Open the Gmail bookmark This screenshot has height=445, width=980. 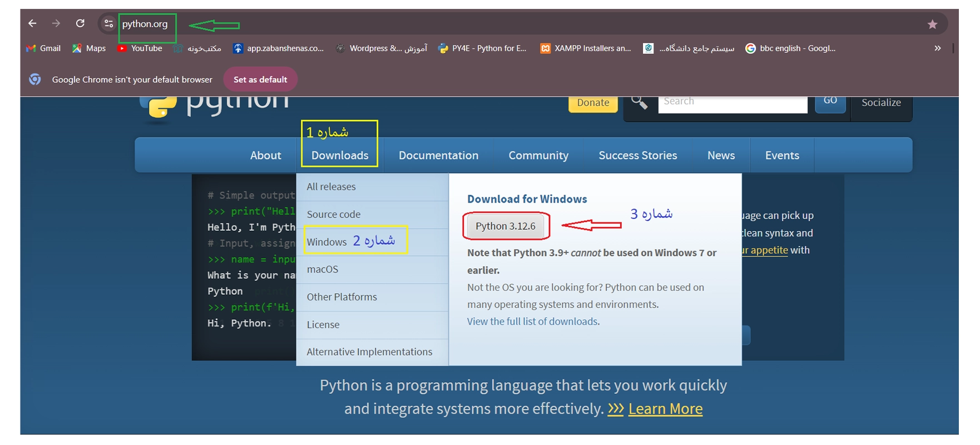pos(43,48)
